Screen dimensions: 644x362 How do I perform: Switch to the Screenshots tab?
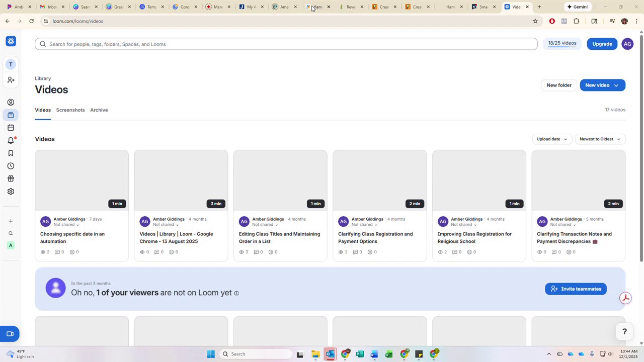[70, 110]
